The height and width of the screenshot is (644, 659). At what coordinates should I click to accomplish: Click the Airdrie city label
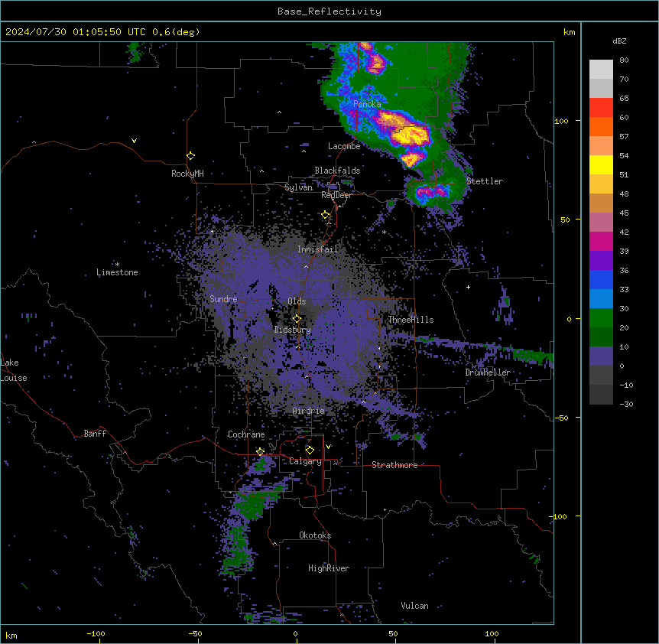pyautogui.click(x=309, y=411)
